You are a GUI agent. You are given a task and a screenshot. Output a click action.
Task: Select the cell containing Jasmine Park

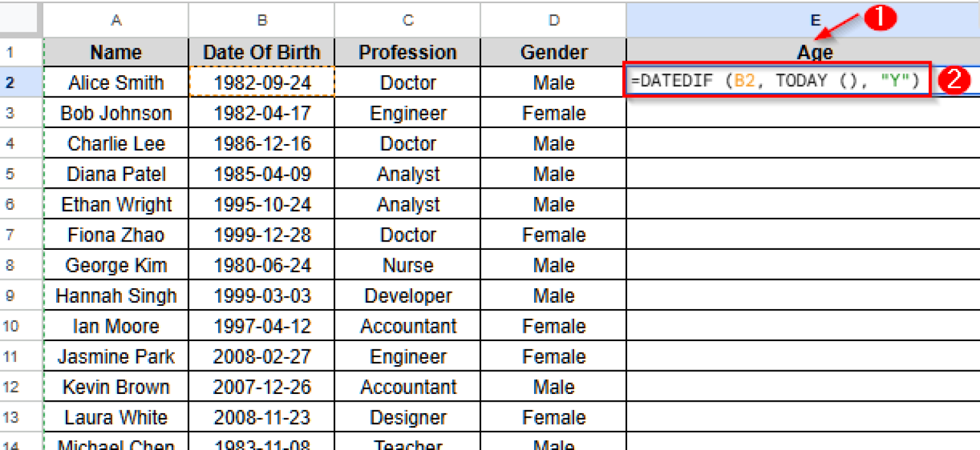tap(115, 356)
